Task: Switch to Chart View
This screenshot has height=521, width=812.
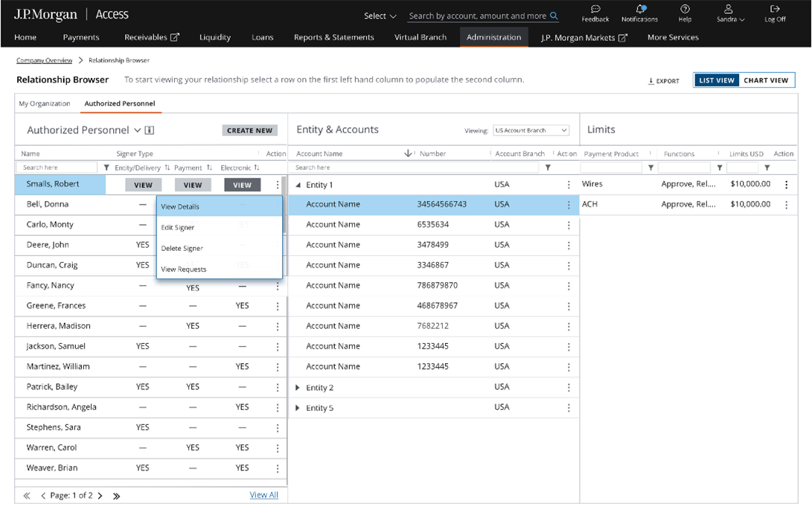Action: click(x=766, y=80)
